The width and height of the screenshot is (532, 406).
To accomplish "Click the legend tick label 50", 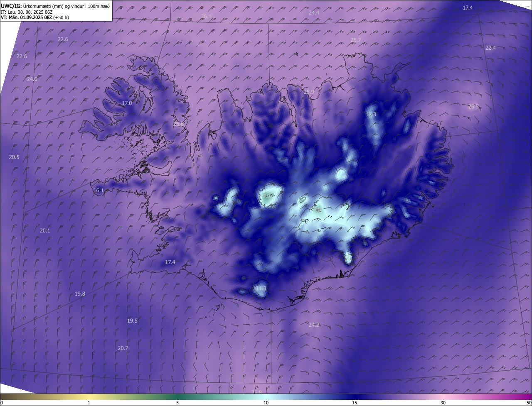I will 529,403.
